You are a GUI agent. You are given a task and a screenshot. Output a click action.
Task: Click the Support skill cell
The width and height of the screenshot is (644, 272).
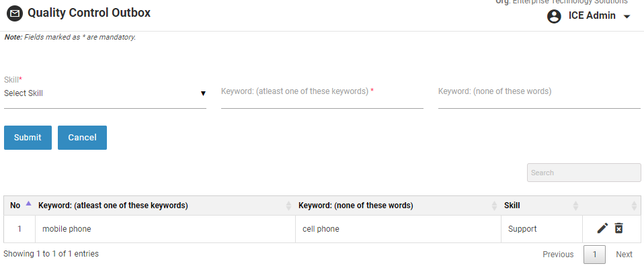tap(522, 229)
